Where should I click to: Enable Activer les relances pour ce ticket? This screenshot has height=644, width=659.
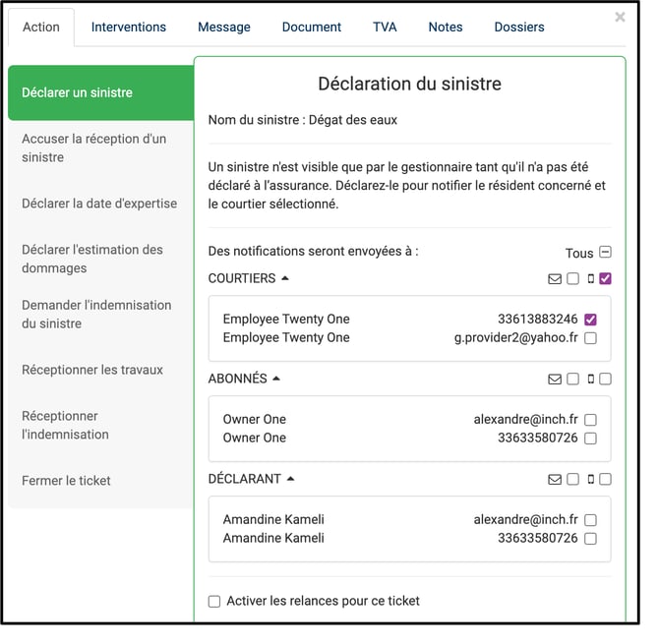(x=214, y=602)
